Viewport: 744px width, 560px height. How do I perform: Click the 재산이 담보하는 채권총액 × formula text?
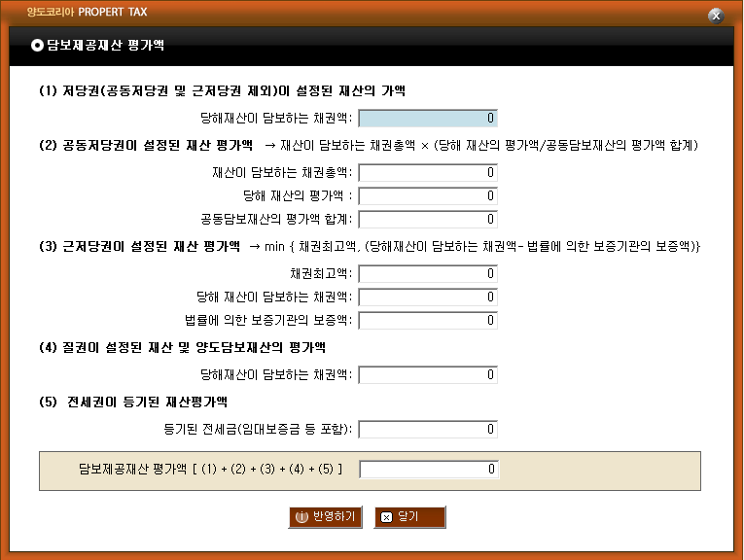pyautogui.click(x=481, y=145)
